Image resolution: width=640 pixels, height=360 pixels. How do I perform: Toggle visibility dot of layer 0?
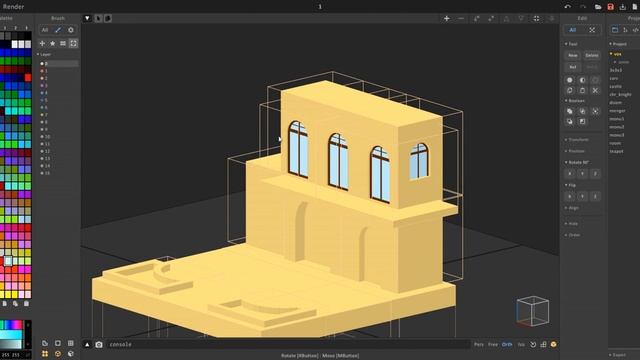pos(42,64)
